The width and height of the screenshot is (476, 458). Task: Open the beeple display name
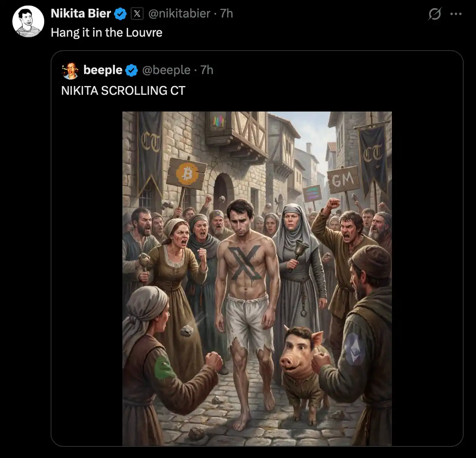tap(103, 70)
